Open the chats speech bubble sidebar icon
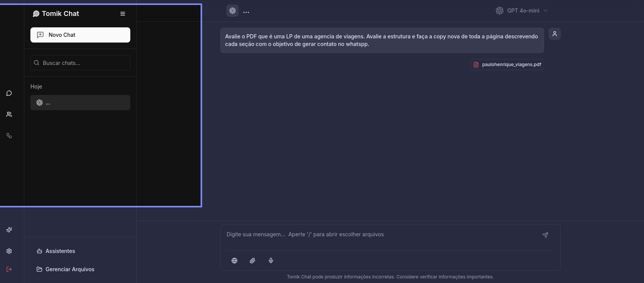Screen dimensions: 644x283 9,93
